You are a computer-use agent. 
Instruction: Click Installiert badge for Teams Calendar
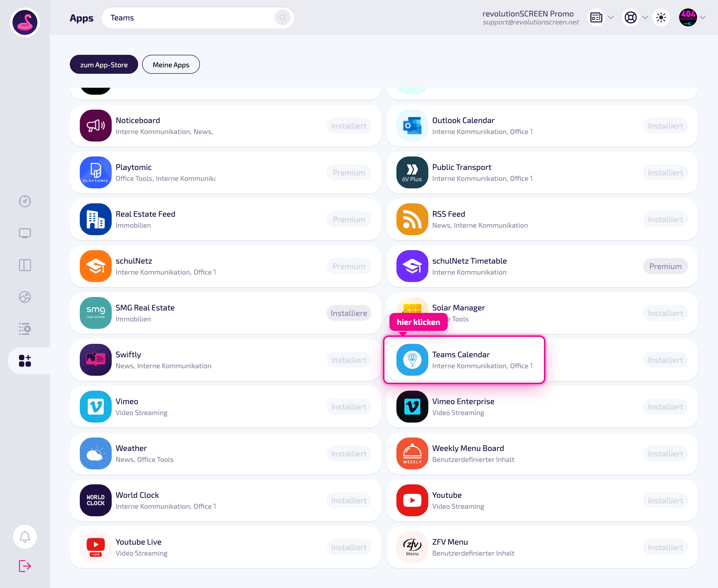[x=665, y=360]
